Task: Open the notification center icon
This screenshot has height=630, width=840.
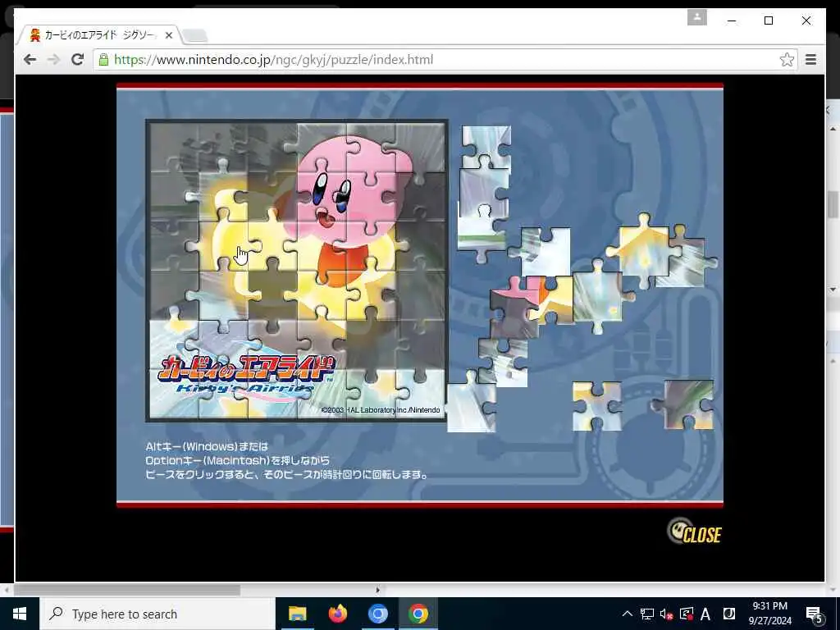Action: pos(814,614)
